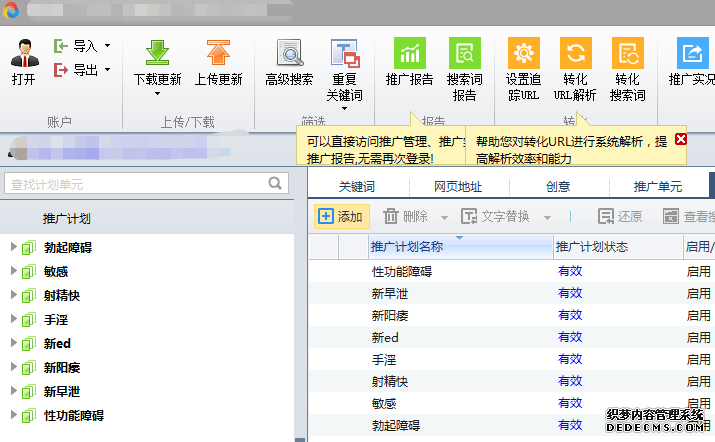Screen dimensions: 715x442
Task: Click the 还原 button
Action: [620, 216]
